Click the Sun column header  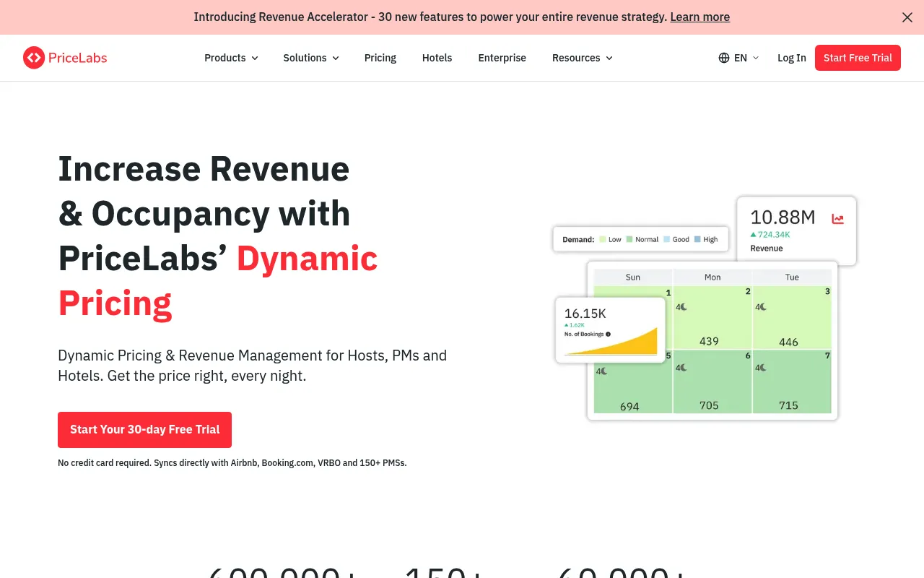[633, 277]
